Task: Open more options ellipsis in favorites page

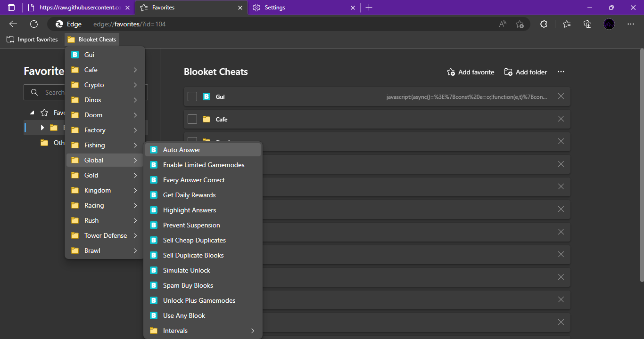Action: pos(561,72)
